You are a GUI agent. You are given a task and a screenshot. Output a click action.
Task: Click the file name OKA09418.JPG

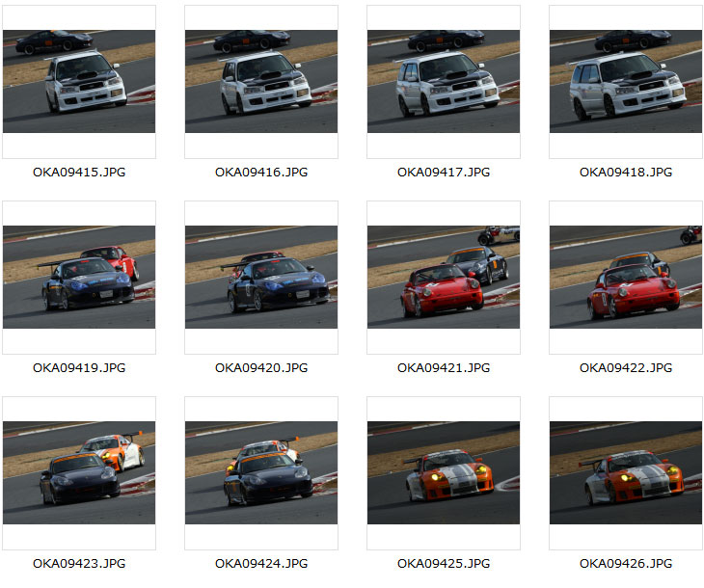point(626,173)
